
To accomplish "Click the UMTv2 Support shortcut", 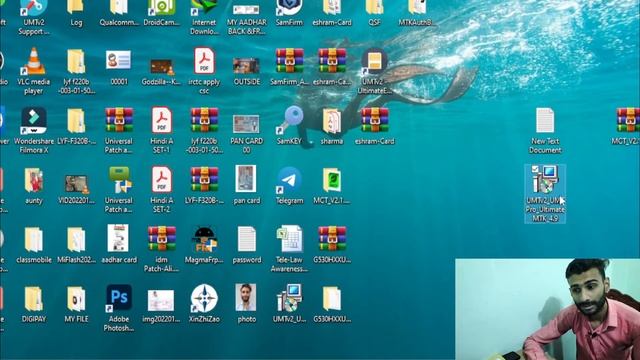I will (x=33, y=7).
